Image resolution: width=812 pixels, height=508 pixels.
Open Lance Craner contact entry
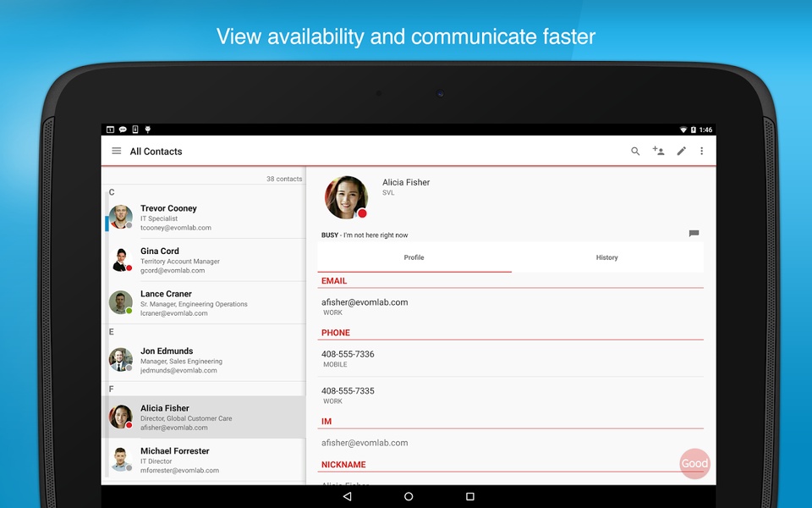206,303
